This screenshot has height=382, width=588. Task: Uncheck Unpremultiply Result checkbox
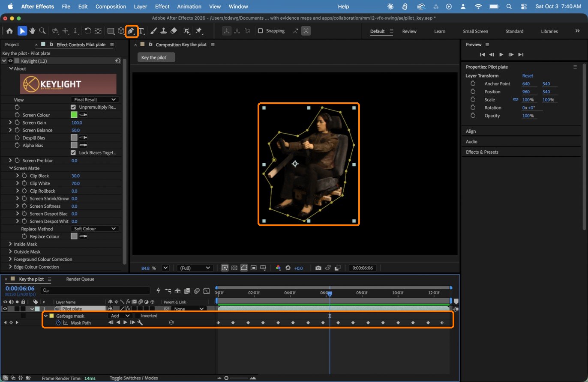coord(73,107)
